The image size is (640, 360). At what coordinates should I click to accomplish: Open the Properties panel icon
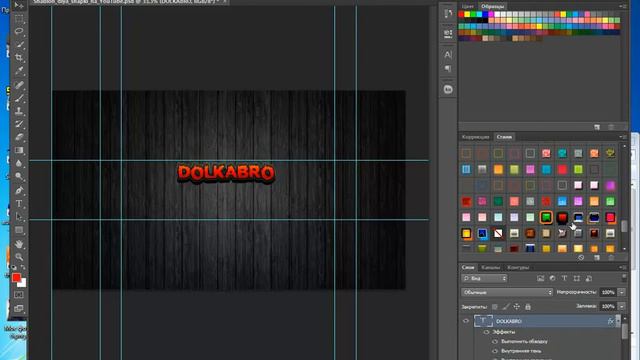[x=448, y=34]
